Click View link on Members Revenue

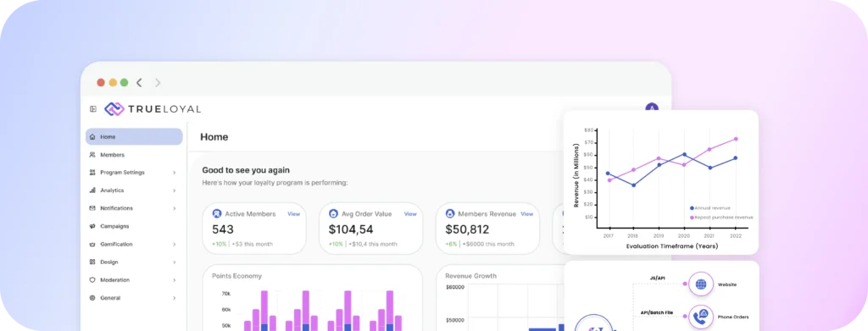527,214
